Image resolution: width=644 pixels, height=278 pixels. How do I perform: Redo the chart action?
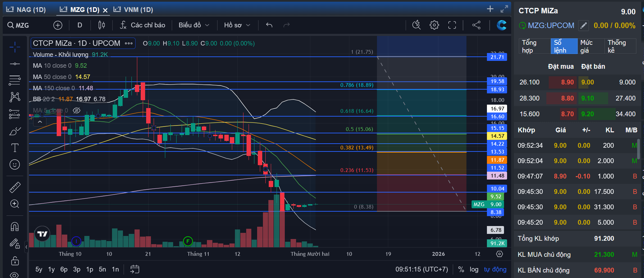[286, 25]
